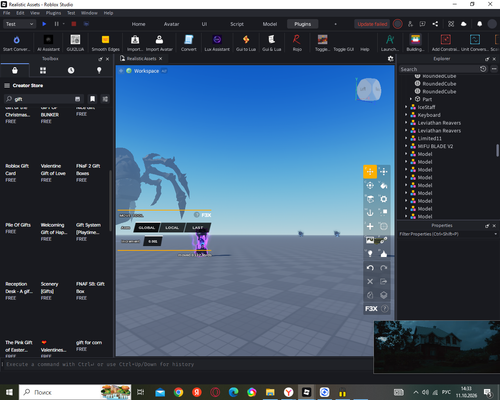Expand the IceStaff model in Explorer

point(406,107)
